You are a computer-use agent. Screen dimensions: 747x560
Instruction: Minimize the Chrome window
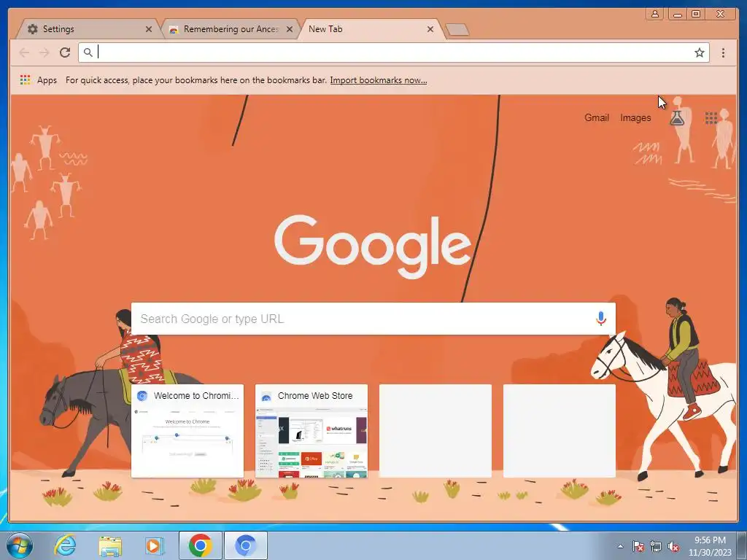677,14
